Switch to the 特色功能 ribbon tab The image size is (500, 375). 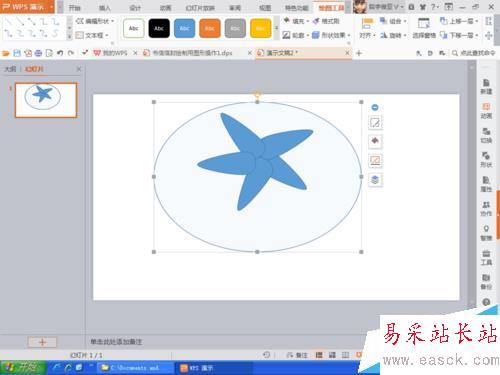pos(297,7)
